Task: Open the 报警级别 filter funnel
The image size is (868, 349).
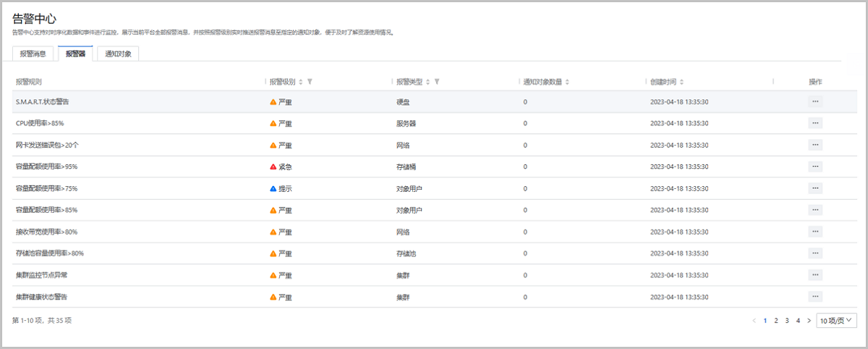Action: coord(310,82)
